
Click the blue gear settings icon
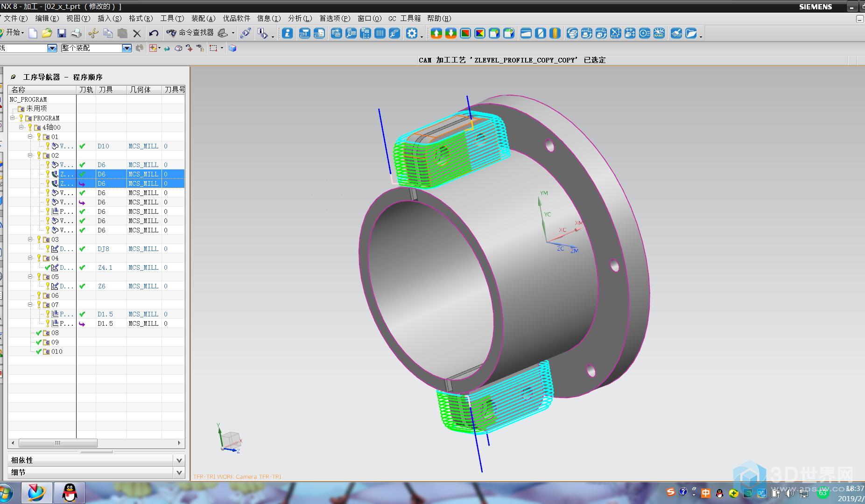tap(411, 33)
